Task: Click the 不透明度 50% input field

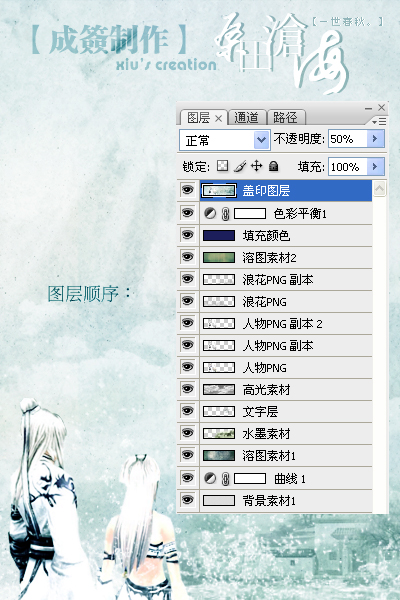Action: 348,139
